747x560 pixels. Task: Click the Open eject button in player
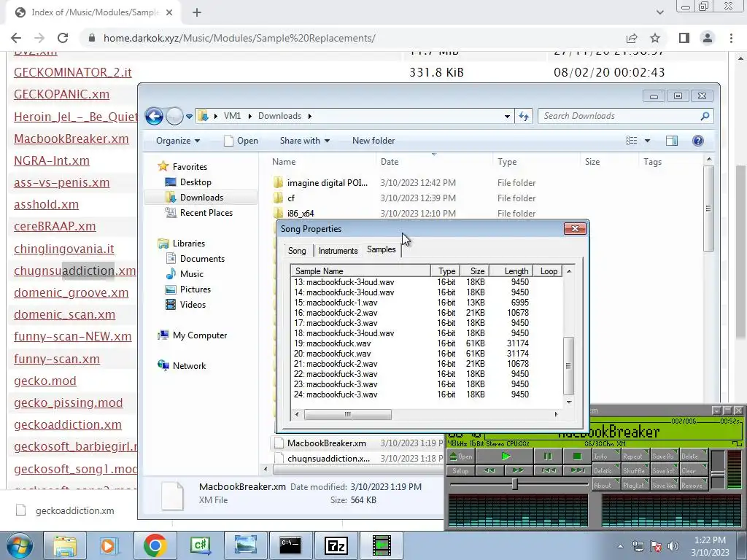point(461,456)
